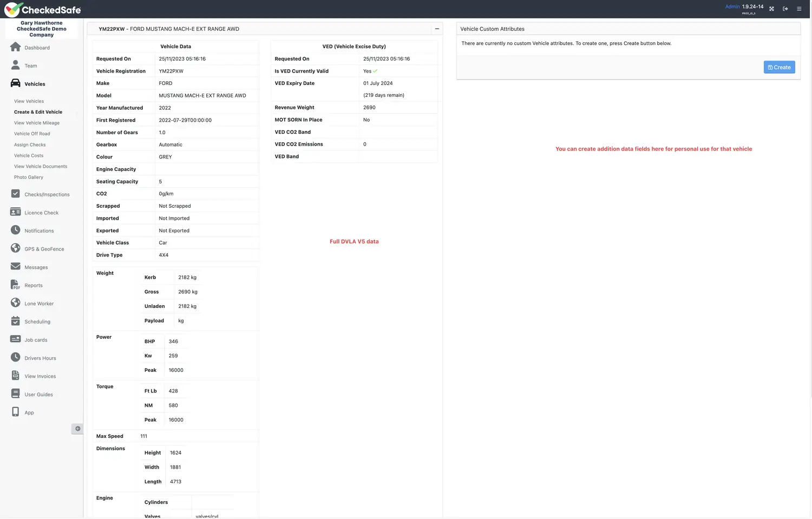This screenshot has height=519, width=812.
Task: Click the CheckedSafe logo
Action: tap(43, 10)
